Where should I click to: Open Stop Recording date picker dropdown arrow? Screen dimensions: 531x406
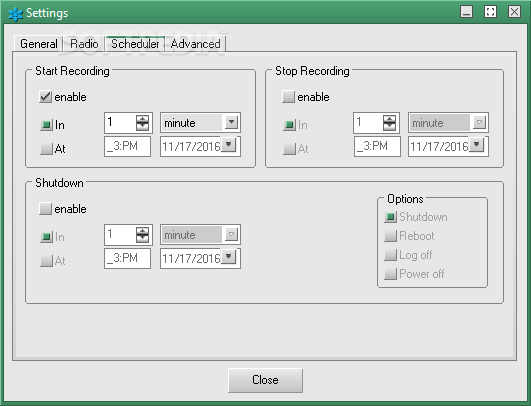477,145
